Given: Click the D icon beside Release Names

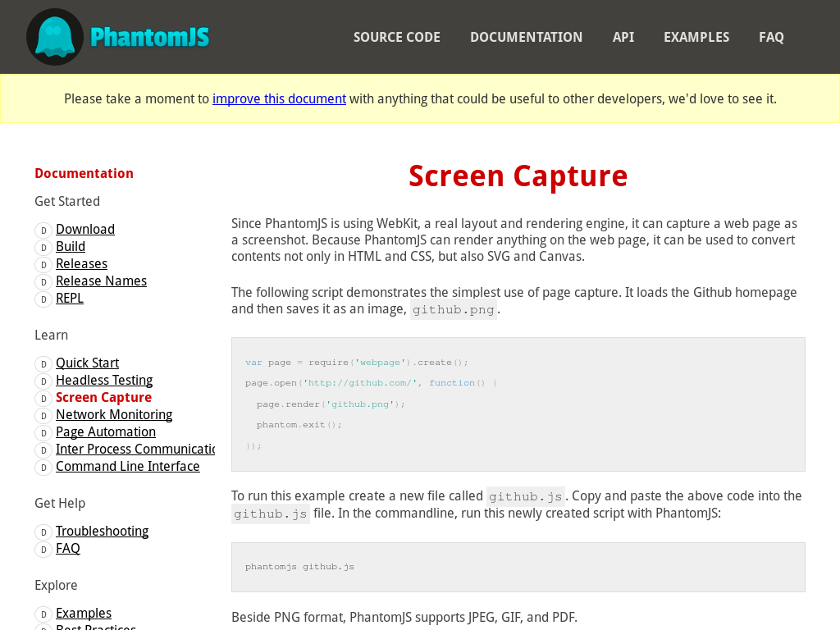Looking at the screenshot, I should pyautogui.click(x=43, y=282).
